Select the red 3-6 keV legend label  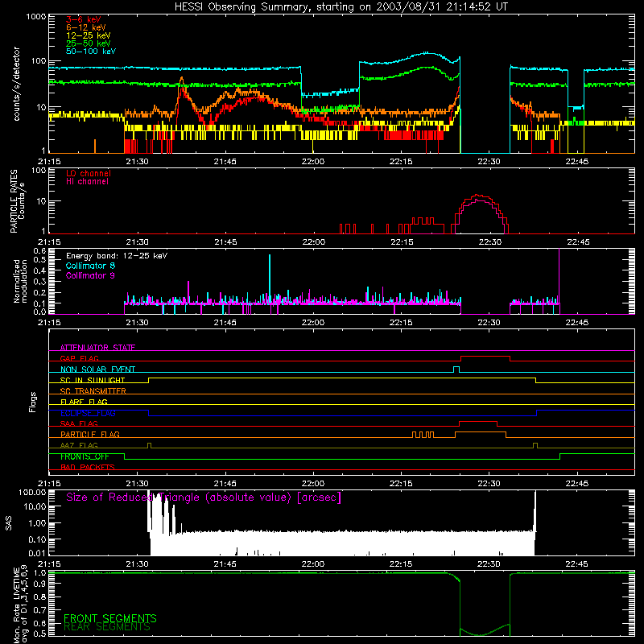[84, 19]
